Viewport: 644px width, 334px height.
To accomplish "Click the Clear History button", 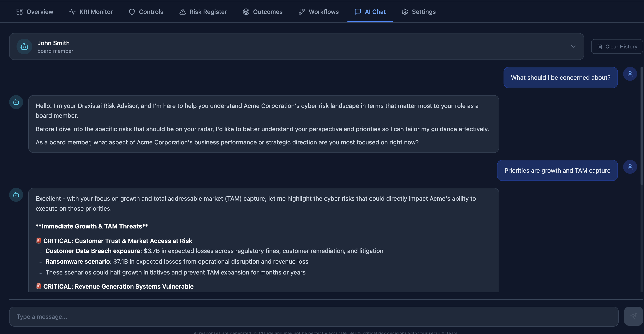I will pyautogui.click(x=617, y=46).
